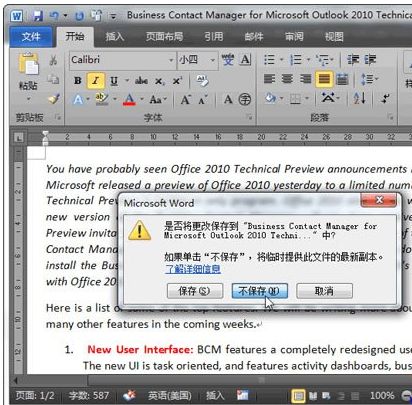
Task: Click the Shrink Font icon
Action: point(203,100)
